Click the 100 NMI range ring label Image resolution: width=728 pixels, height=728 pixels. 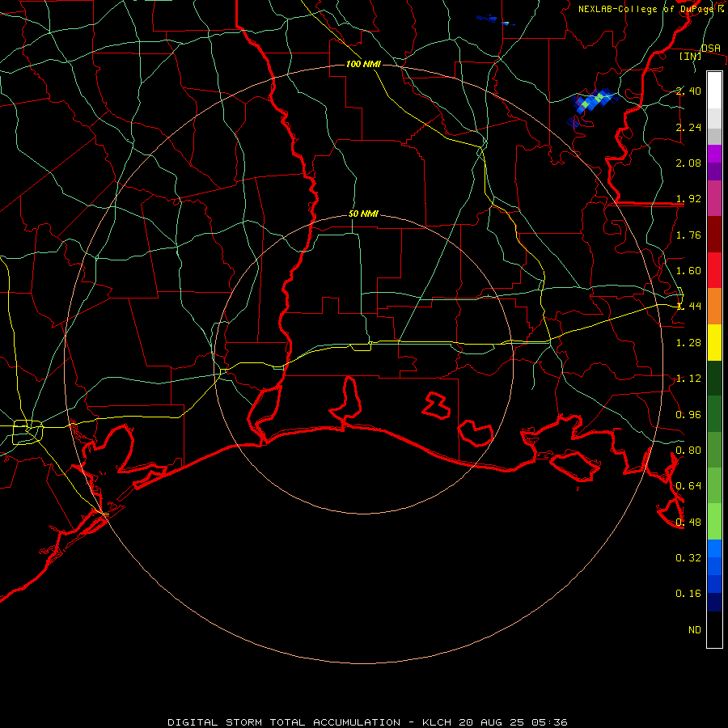(x=363, y=64)
